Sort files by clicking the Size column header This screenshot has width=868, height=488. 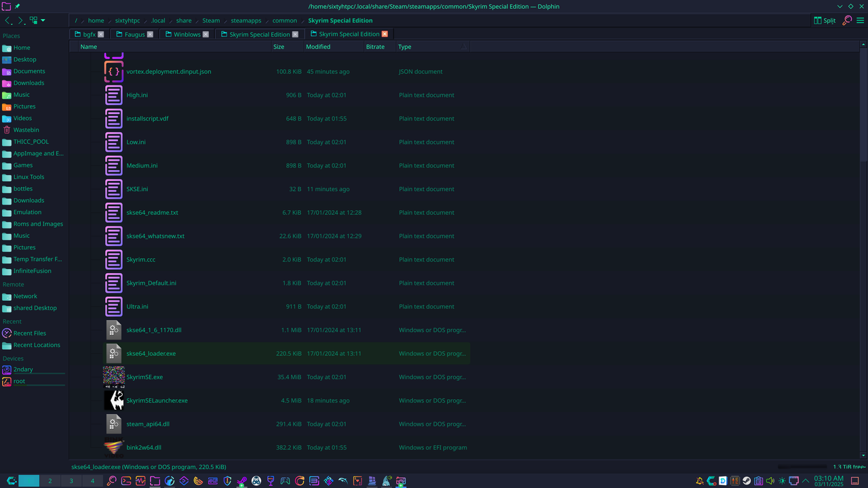click(x=279, y=46)
